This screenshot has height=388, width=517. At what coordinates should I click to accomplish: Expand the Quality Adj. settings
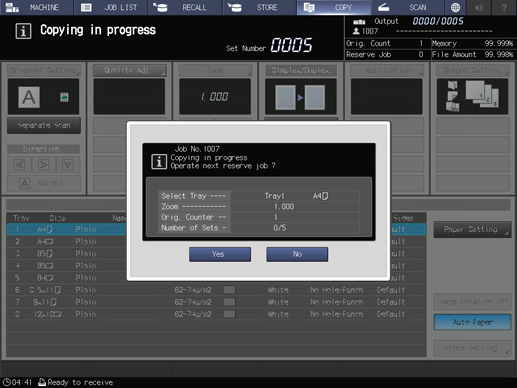[129, 70]
